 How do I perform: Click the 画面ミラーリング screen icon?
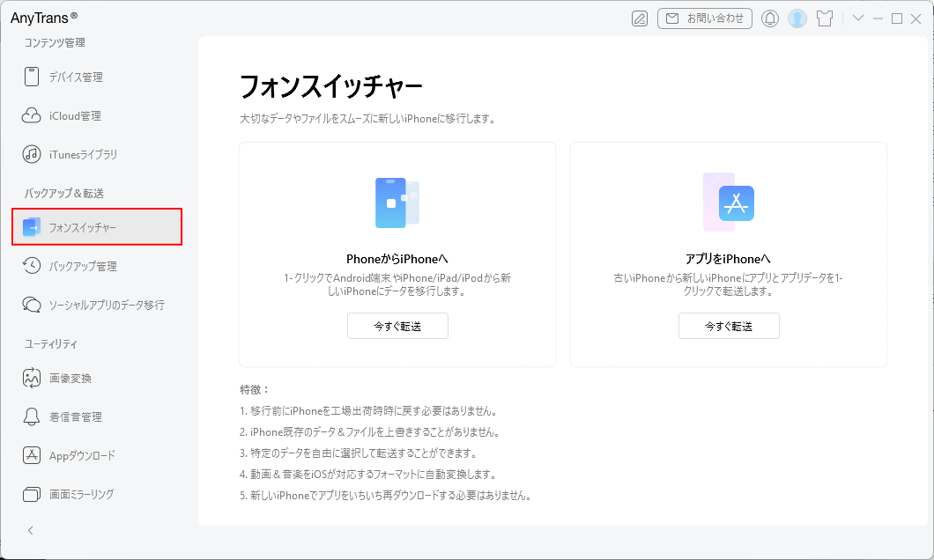[x=32, y=494]
